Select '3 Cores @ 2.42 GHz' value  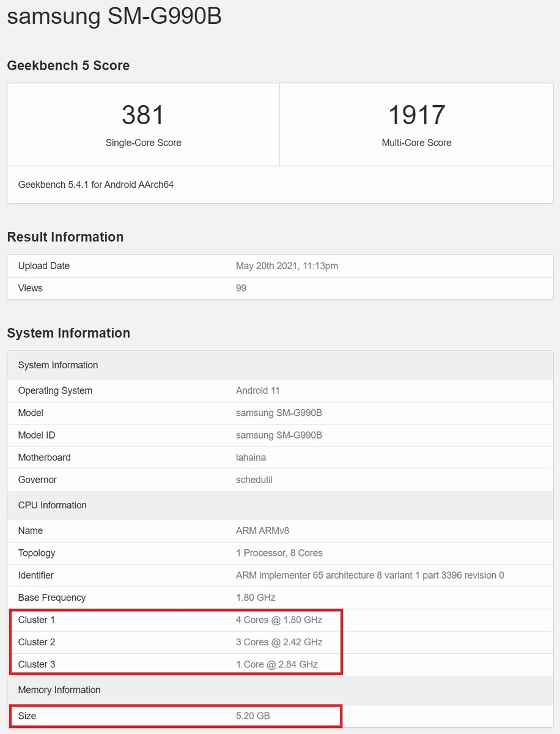279,642
